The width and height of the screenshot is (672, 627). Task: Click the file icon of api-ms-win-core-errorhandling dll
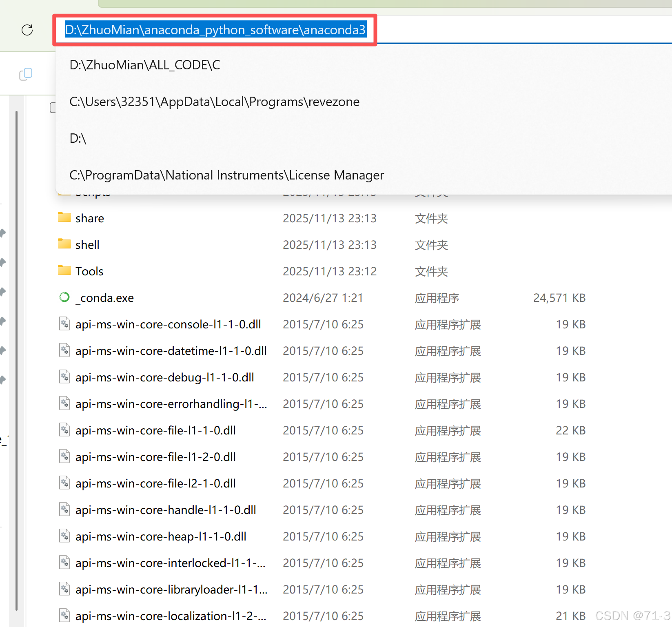click(x=64, y=403)
